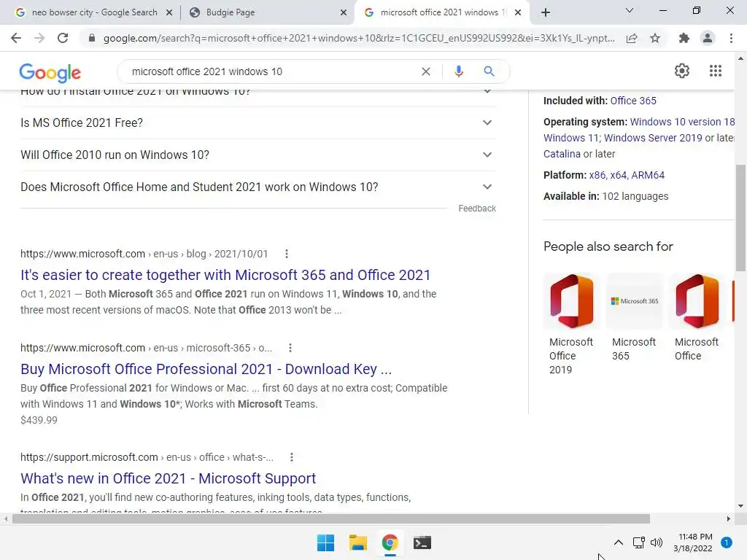Open the tab search dropdown arrow
The width and height of the screenshot is (747, 560).
click(630, 10)
